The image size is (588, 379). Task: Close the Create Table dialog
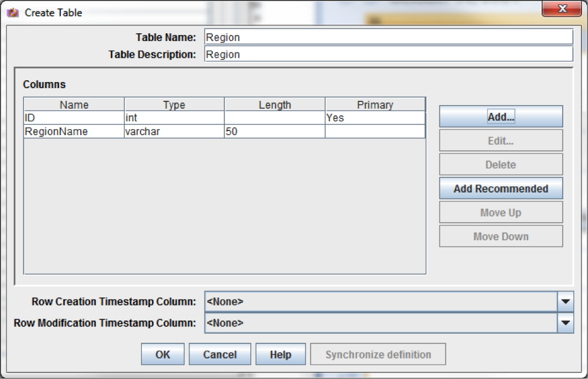(x=561, y=9)
